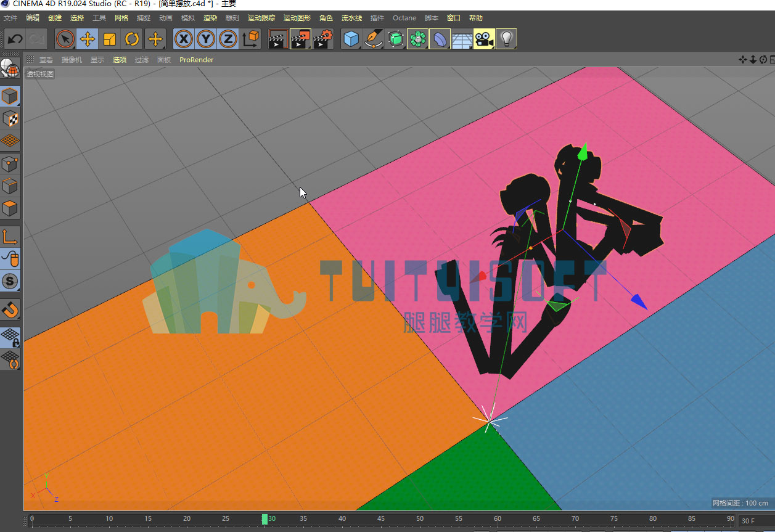Toggle the X axis lock
Image resolution: width=775 pixels, height=532 pixels.
(183, 39)
